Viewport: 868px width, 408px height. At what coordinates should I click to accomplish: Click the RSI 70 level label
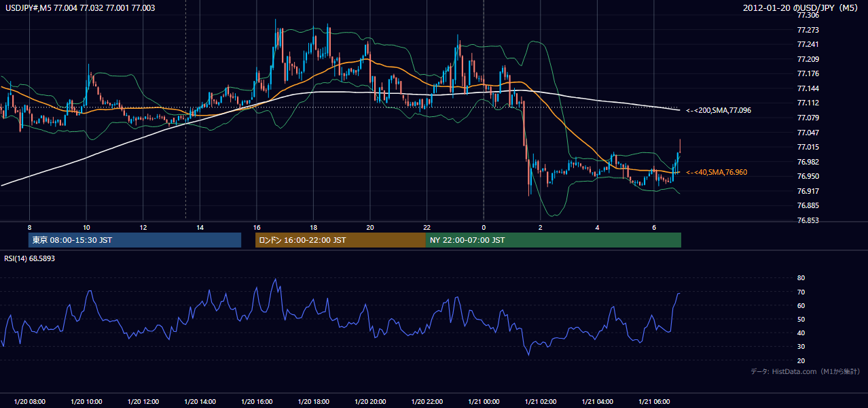tap(801, 292)
